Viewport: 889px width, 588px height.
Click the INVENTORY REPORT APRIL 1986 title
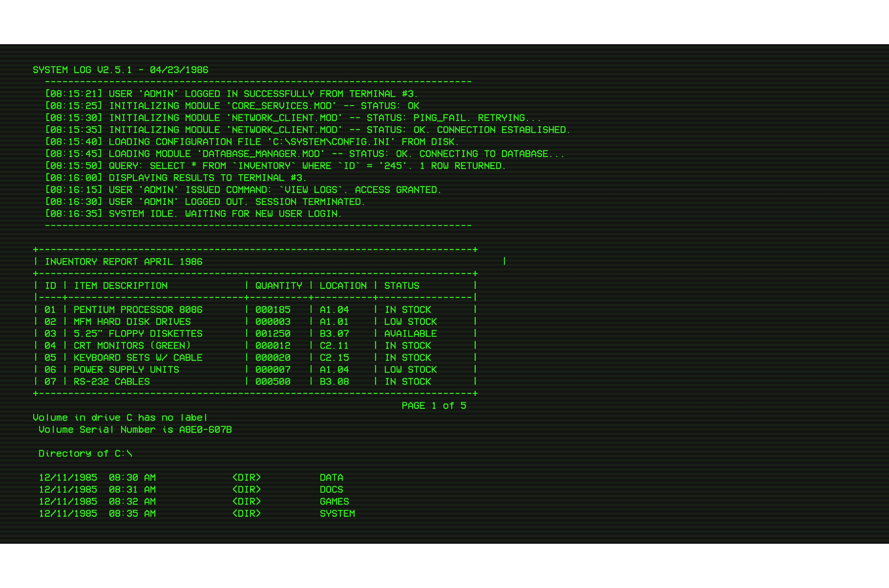pyautogui.click(x=124, y=262)
